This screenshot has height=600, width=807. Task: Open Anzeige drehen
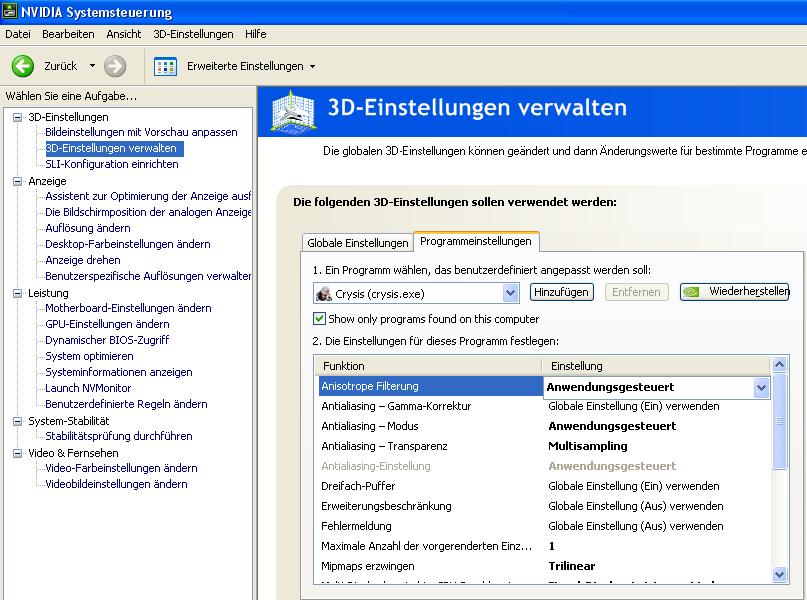pos(82,260)
